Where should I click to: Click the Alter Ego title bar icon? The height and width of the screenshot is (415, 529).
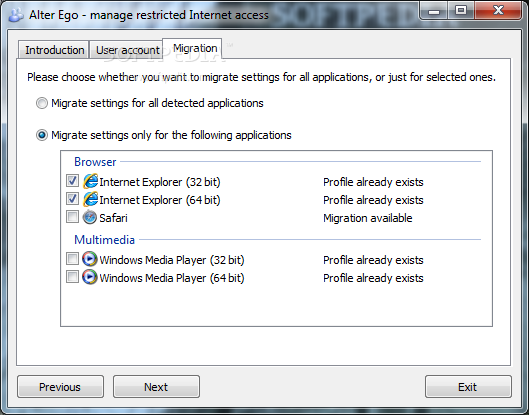coord(16,15)
